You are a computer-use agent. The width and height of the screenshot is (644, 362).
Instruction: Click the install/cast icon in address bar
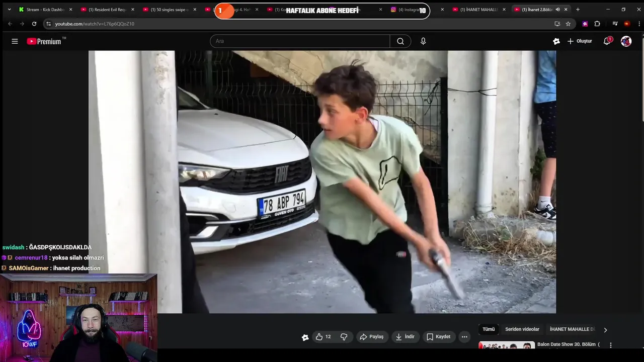tap(557, 24)
